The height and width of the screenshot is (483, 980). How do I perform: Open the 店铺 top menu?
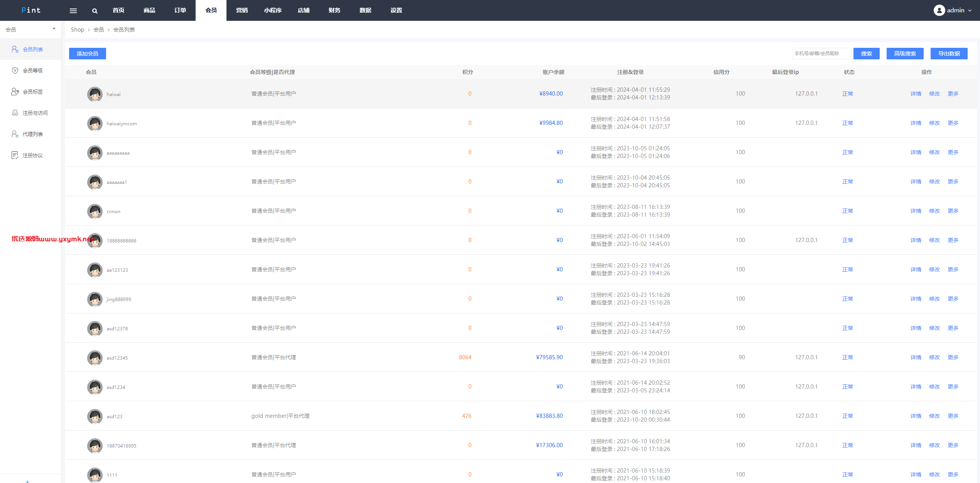point(304,10)
